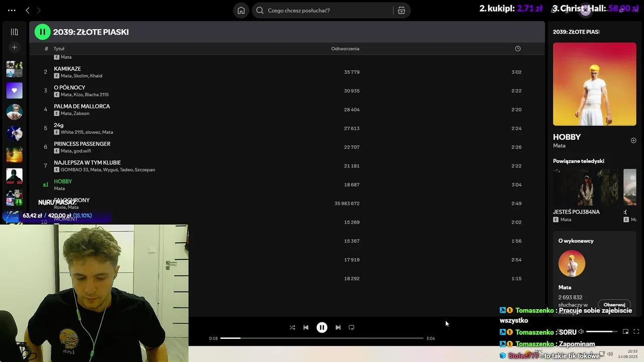Open Mata's round artist picture
Image resolution: width=644 pixels, height=362 pixels.
pyautogui.click(x=572, y=263)
